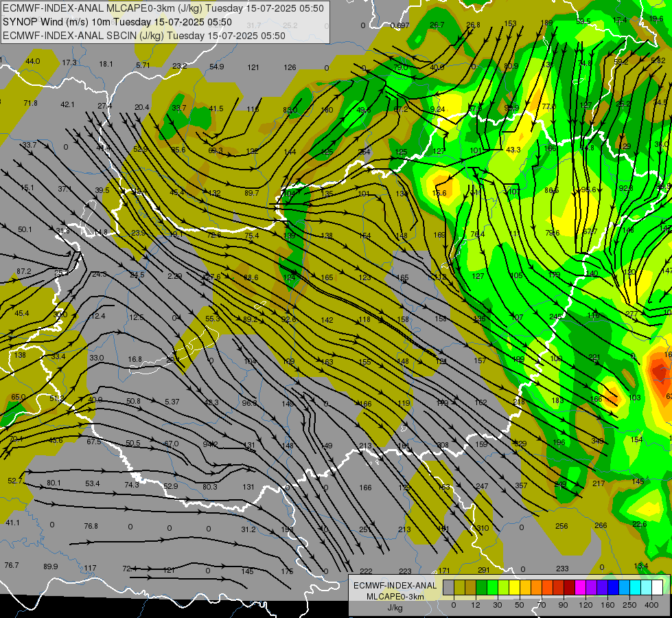Click the map value 76.7
The height and width of the screenshot is (618, 672).
12,565
